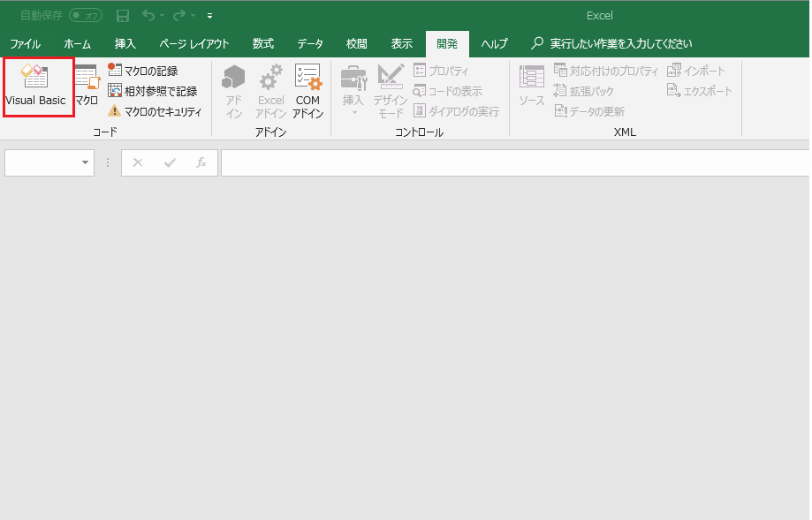Viewport: 812px width, 520px height.
Task: Open the Name Box dropdown
Action: 84,162
